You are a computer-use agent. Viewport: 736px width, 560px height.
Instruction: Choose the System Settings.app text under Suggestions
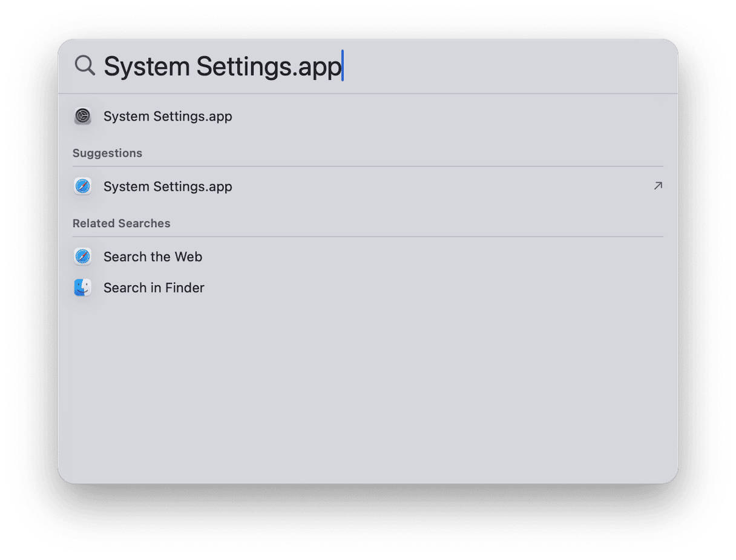(x=168, y=186)
